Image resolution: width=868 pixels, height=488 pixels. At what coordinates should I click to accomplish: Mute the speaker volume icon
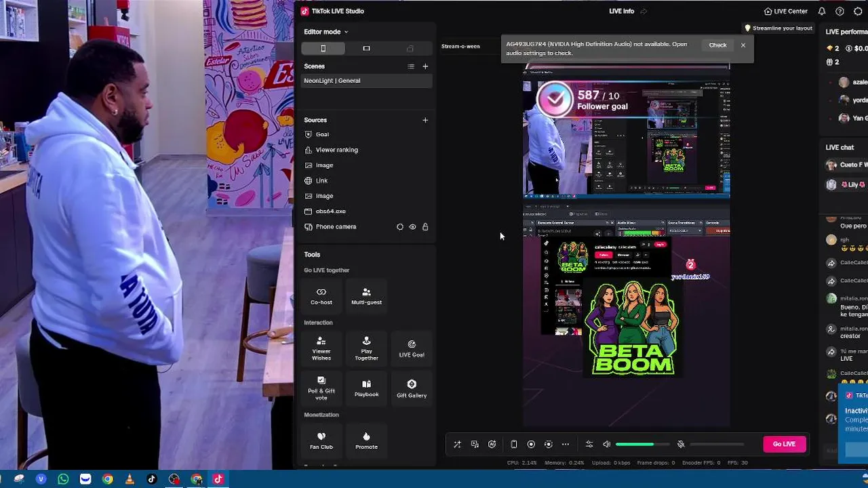pos(607,445)
